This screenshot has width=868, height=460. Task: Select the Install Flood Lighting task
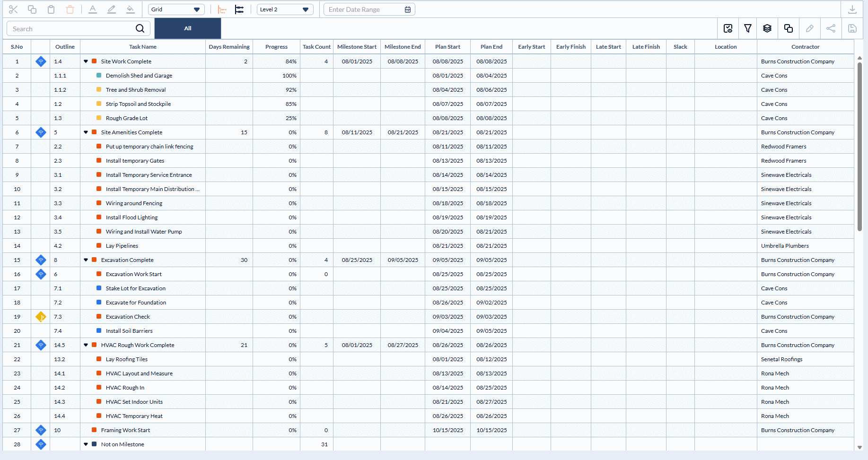pyautogui.click(x=132, y=217)
